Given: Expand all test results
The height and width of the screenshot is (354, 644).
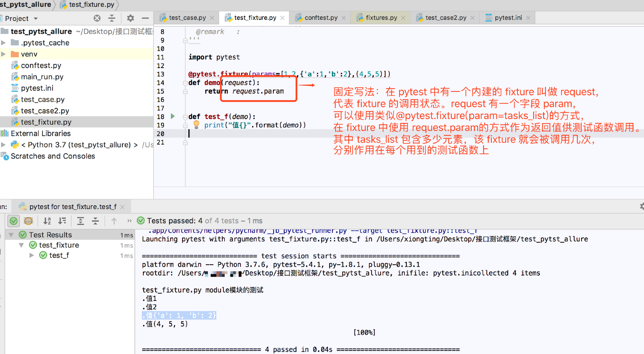Looking at the screenshot, I should (80, 221).
